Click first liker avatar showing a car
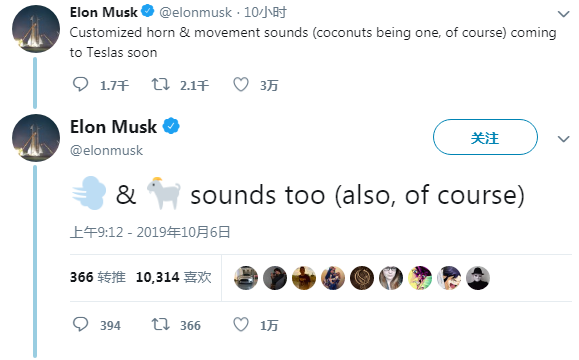The height and width of the screenshot is (360, 579). point(246,278)
